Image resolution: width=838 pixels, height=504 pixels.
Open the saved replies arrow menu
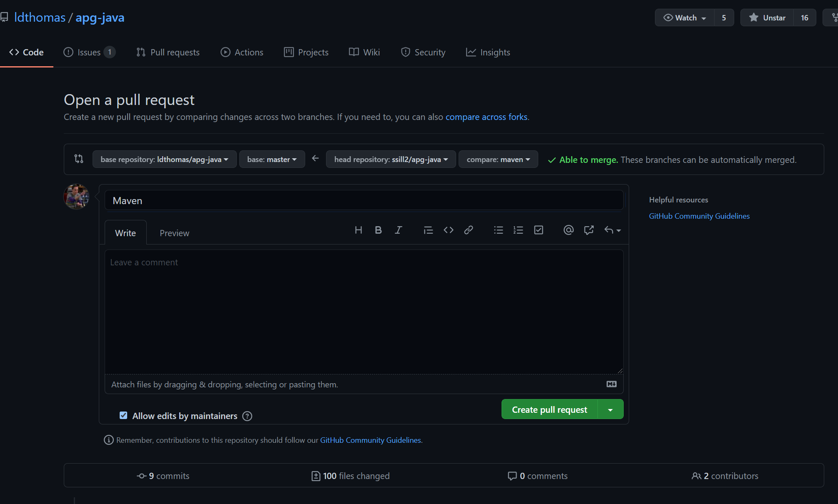612,230
